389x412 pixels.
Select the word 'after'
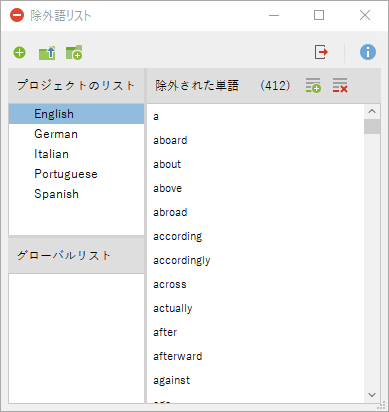[x=255, y=333]
